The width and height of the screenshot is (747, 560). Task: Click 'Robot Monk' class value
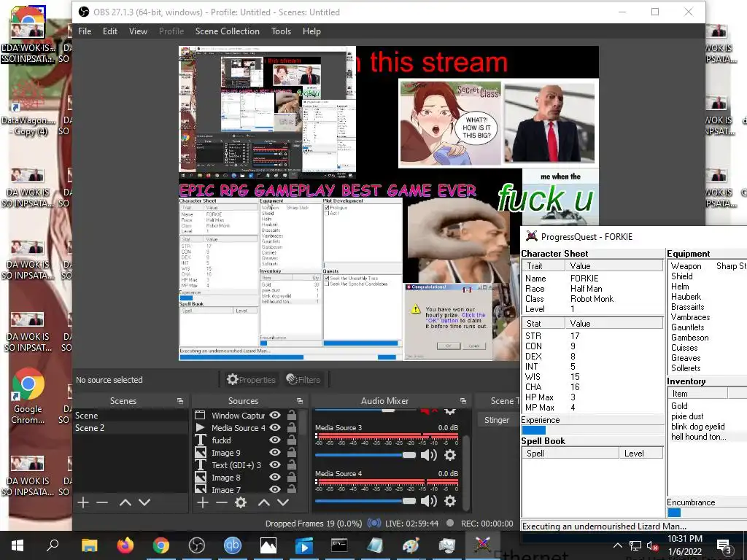point(592,298)
